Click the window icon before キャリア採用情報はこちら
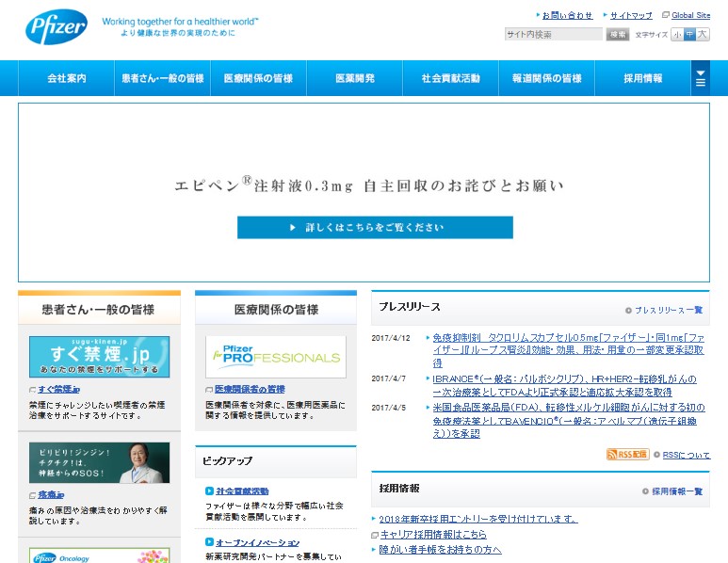728x563 pixels. [x=375, y=535]
